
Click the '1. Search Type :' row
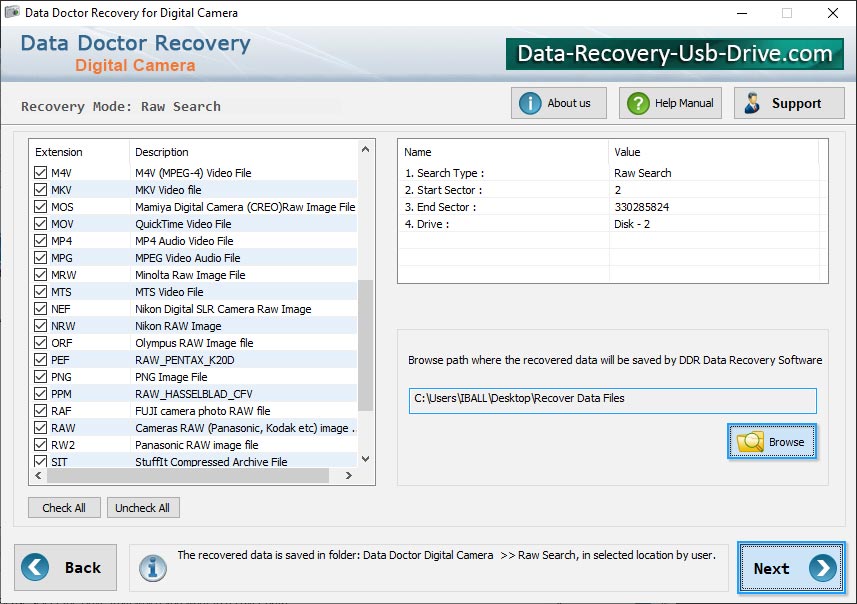611,173
